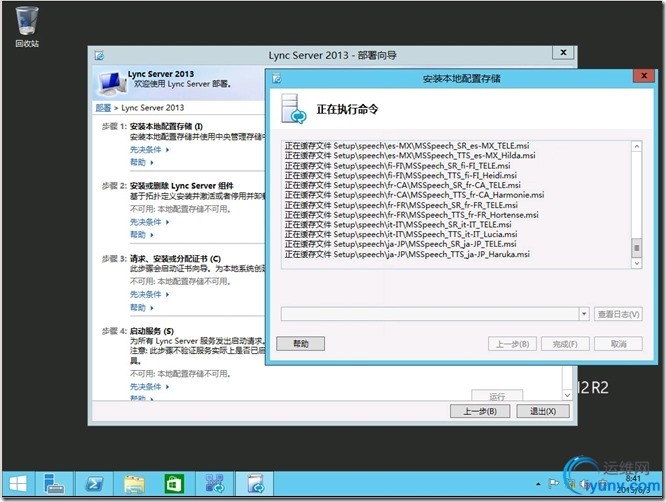Click the output log scrollbar up arrow

[x=636, y=147]
